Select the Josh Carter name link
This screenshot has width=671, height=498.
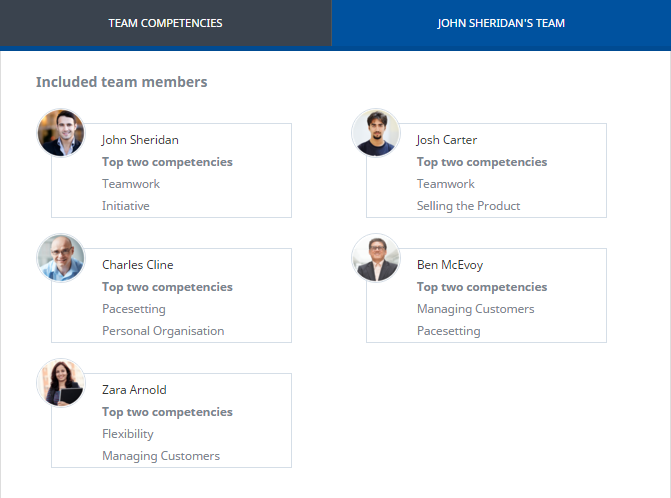click(446, 140)
